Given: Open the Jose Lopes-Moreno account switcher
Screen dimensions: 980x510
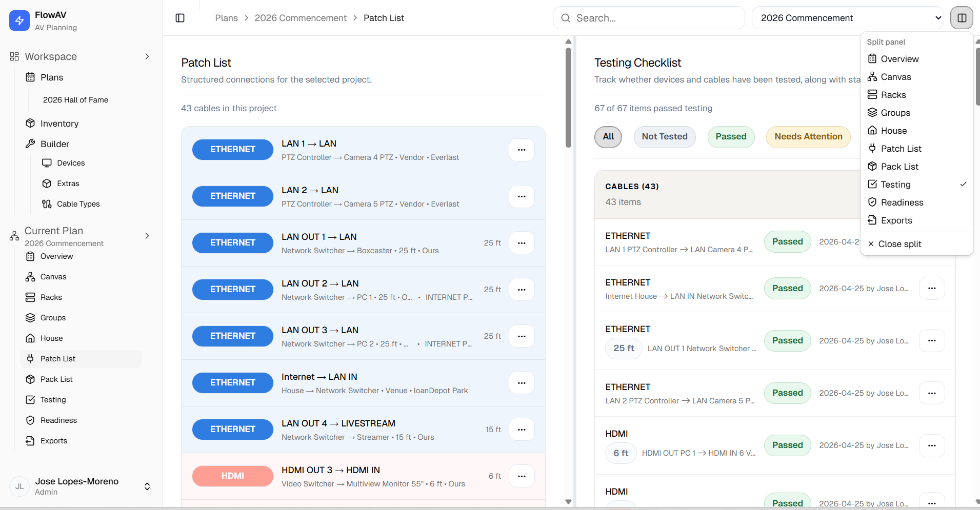Looking at the screenshot, I should coord(81,486).
